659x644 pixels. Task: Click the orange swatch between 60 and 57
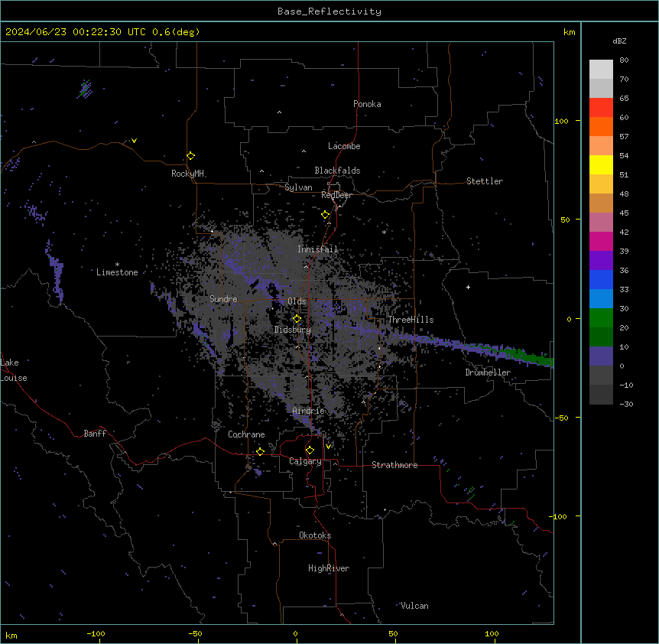pyautogui.click(x=601, y=126)
